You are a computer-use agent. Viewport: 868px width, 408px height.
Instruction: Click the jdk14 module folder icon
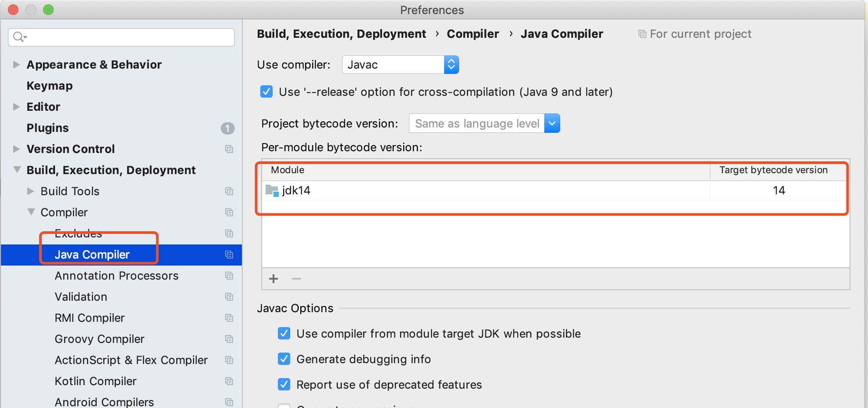click(x=272, y=190)
